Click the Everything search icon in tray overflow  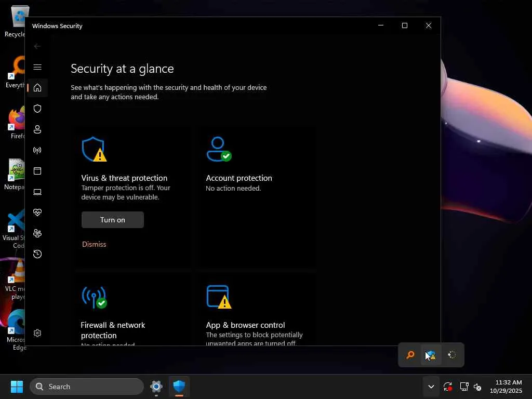pos(410,355)
